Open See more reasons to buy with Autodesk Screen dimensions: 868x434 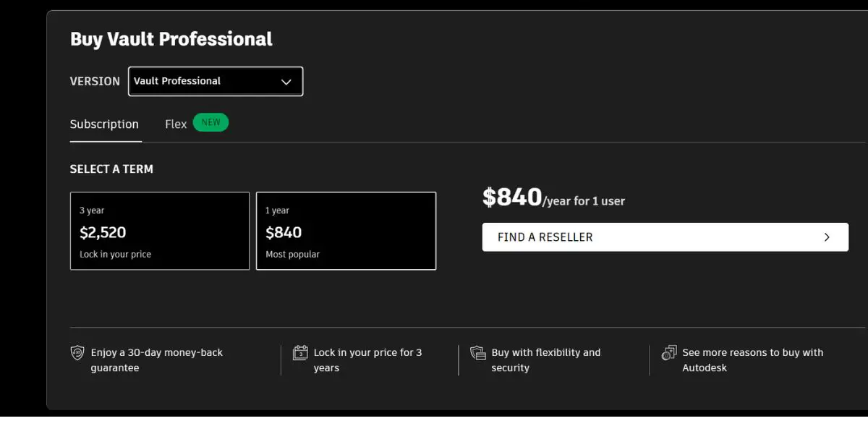click(x=753, y=360)
